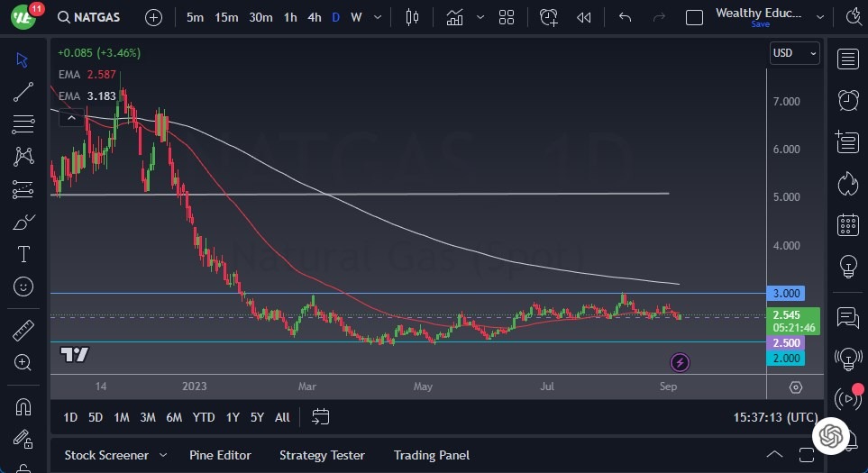868x473 pixels.
Task: Open the Pine Editor tab
Action: click(x=220, y=455)
